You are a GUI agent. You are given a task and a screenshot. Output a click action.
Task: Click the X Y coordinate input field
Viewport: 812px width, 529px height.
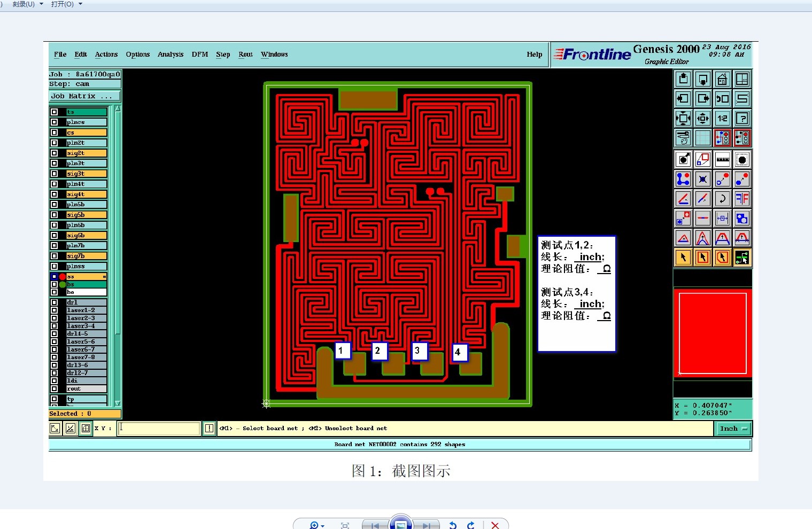coord(159,428)
